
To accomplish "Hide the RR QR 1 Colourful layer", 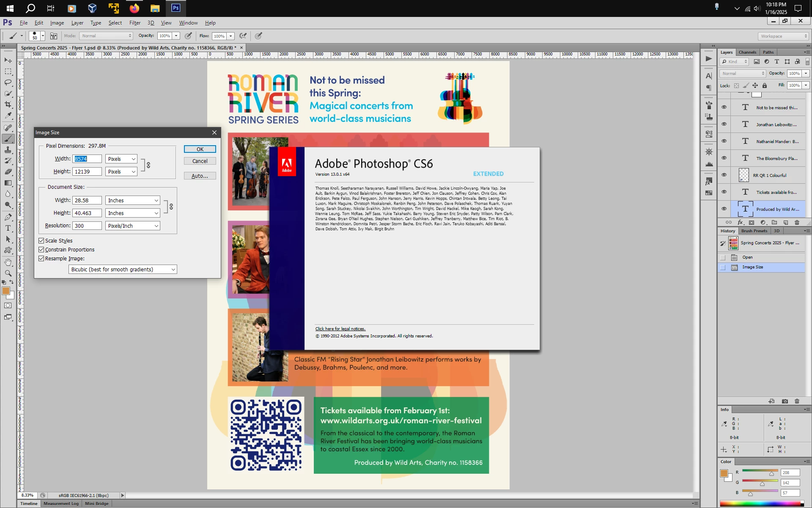I will 724,175.
